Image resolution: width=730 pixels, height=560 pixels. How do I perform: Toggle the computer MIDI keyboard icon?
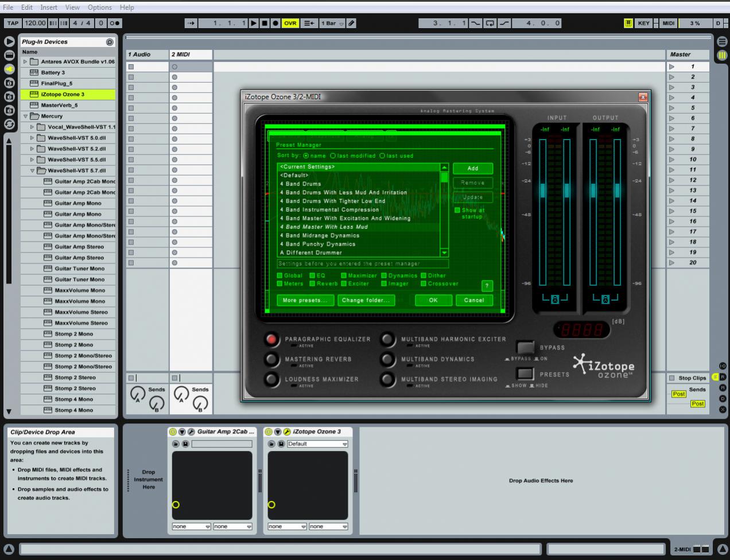[x=628, y=23]
